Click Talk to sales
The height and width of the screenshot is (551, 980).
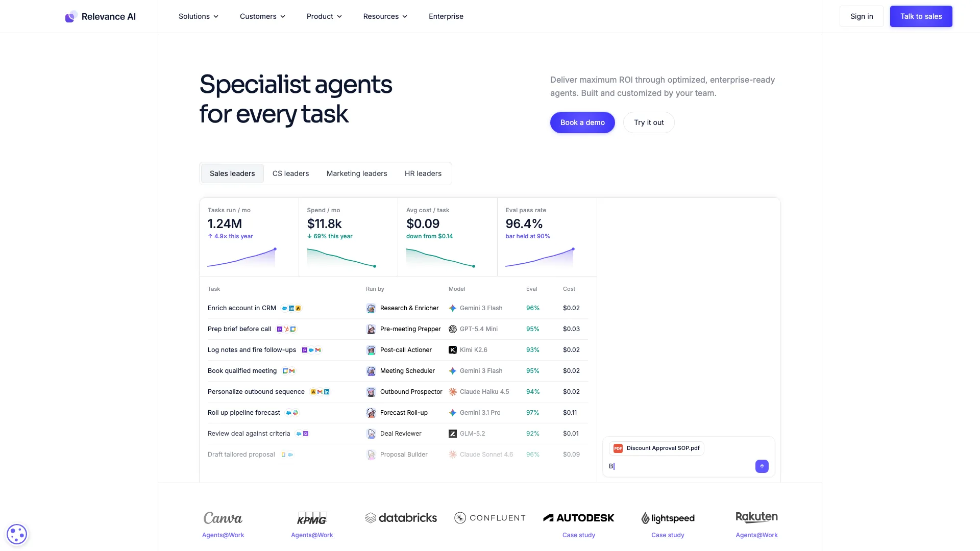[x=921, y=16]
